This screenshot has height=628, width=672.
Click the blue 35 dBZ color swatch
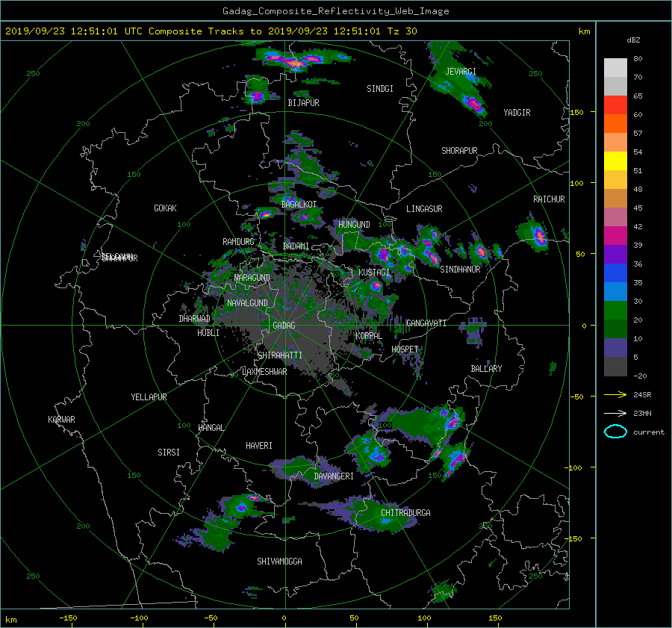(615, 273)
